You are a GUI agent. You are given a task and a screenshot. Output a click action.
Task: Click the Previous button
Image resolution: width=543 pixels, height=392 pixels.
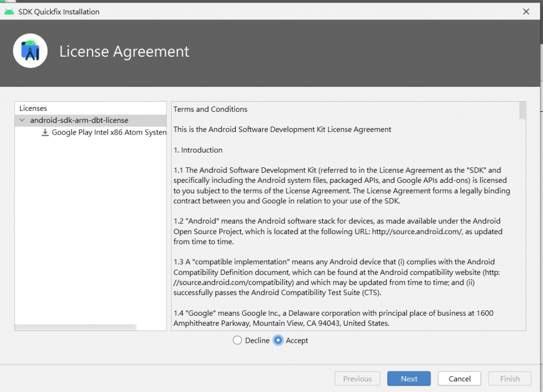[357, 379]
